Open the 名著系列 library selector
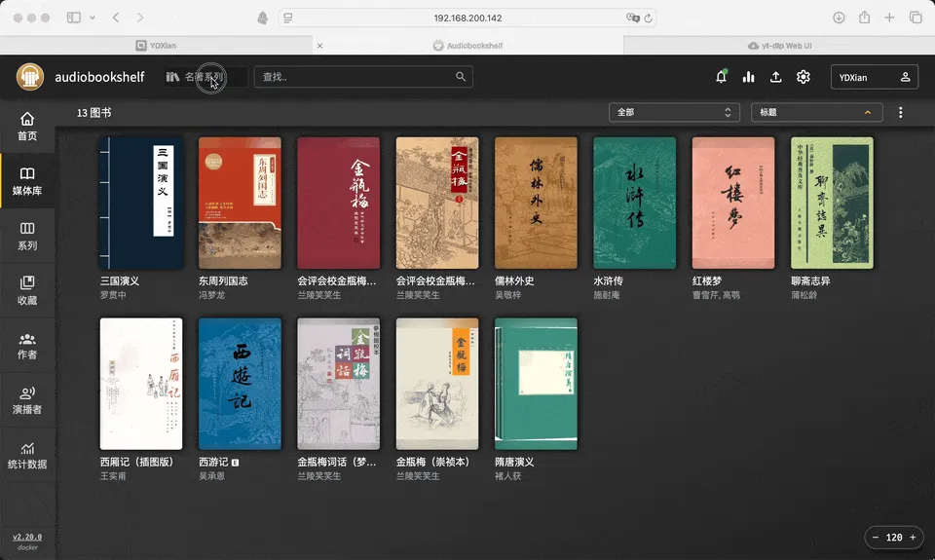 click(195, 77)
